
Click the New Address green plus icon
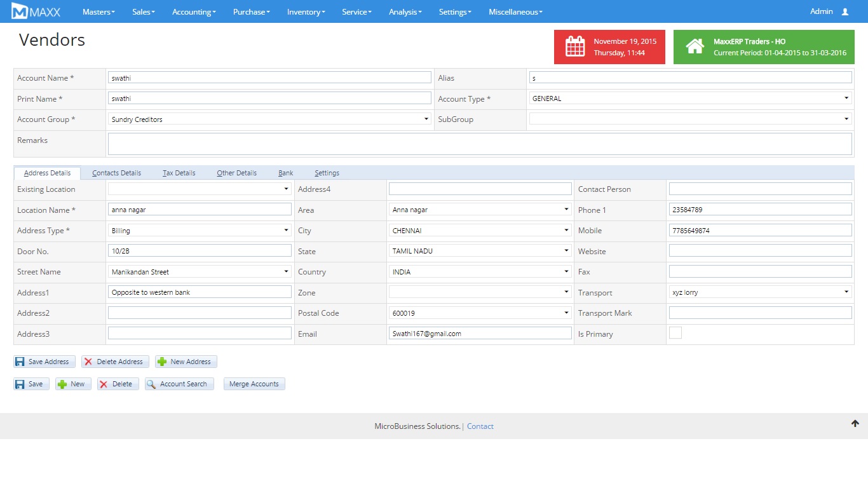point(162,362)
